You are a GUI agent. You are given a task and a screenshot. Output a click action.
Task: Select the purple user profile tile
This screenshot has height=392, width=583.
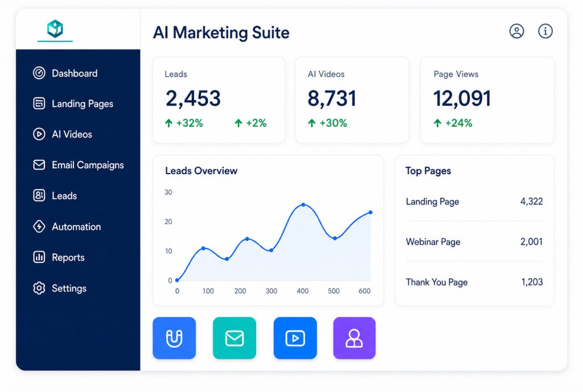[354, 338]
